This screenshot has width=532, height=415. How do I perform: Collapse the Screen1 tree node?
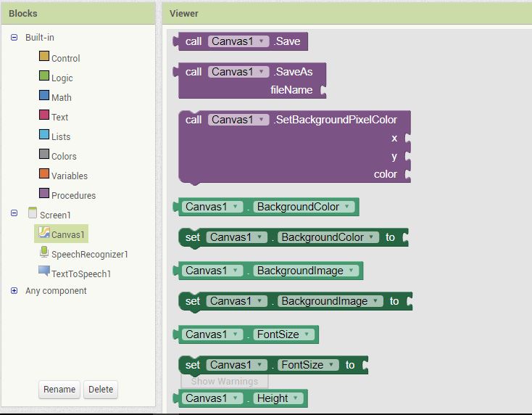(x=14, y=213)
